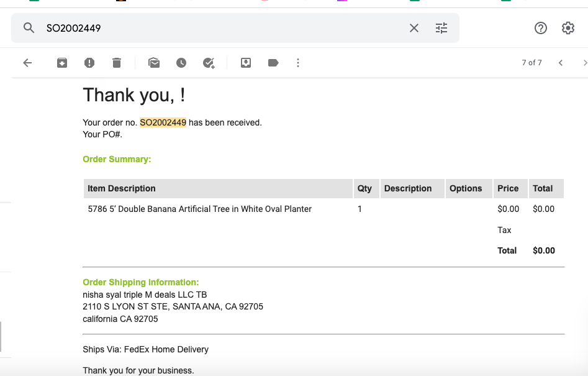Apply a label to this email
The width and height of the screenshot is (588, 376).
273,63
